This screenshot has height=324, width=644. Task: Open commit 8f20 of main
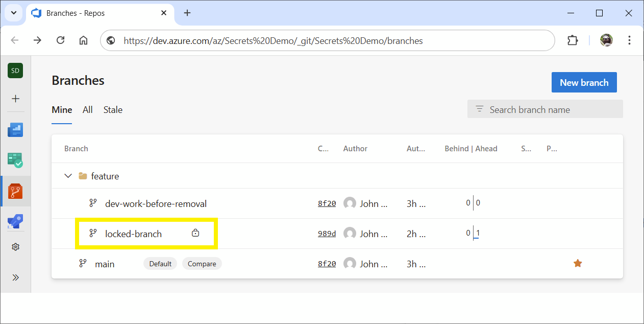(327, 264)
